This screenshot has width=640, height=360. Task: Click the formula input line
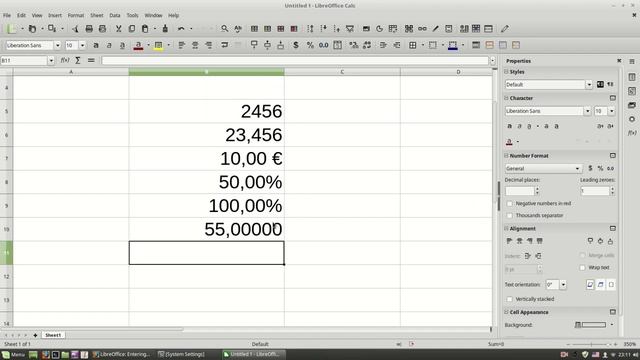(295, 60)
